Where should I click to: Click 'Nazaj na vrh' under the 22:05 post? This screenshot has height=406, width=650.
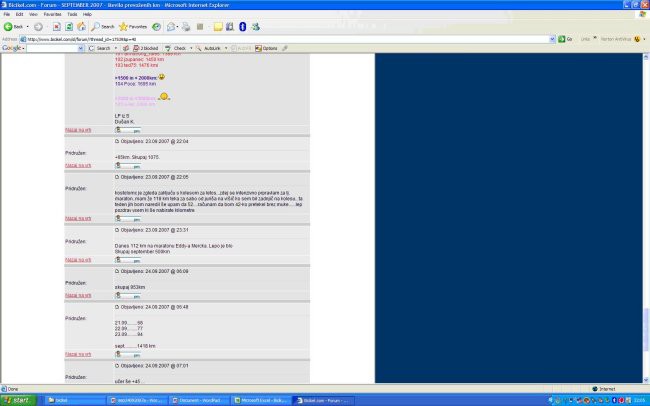click(x=78, y=219)
